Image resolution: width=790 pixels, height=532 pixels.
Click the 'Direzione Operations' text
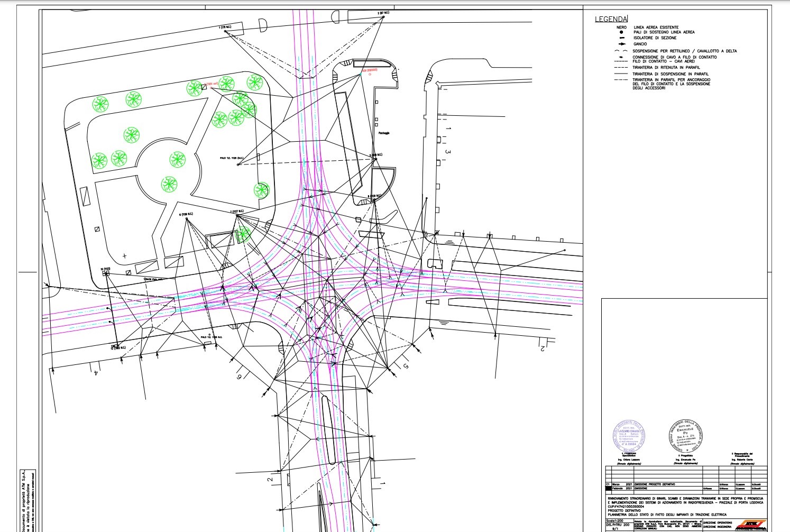coord(718,522)
